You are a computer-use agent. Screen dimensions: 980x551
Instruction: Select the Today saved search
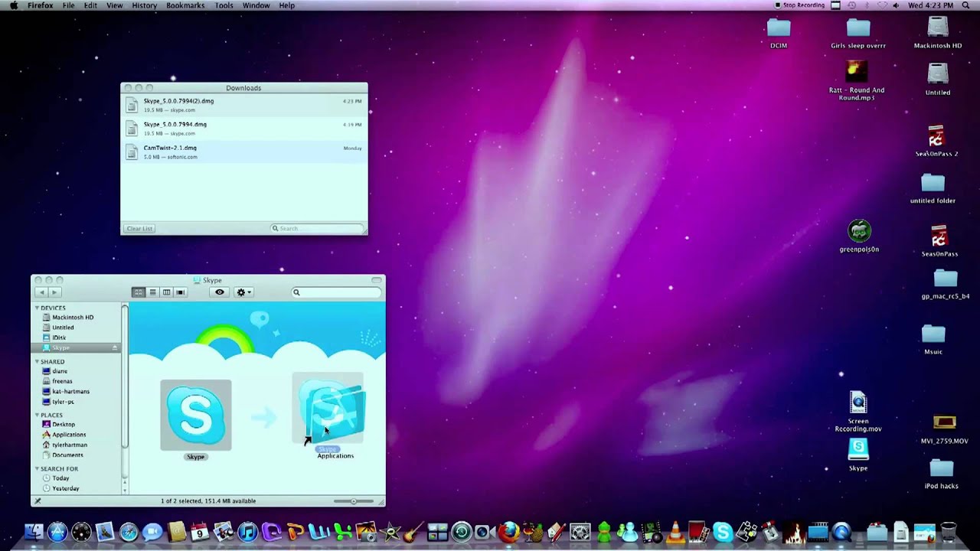(60, 478)
